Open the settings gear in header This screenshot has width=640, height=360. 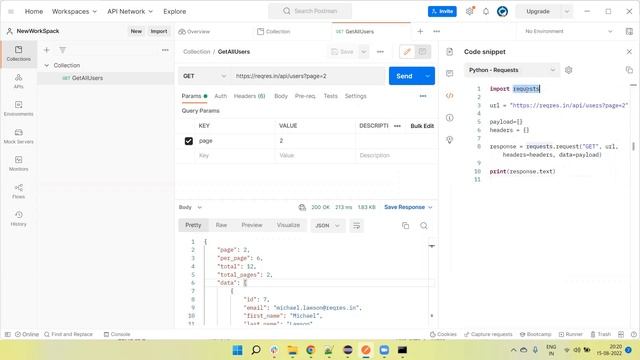(470, 11)
